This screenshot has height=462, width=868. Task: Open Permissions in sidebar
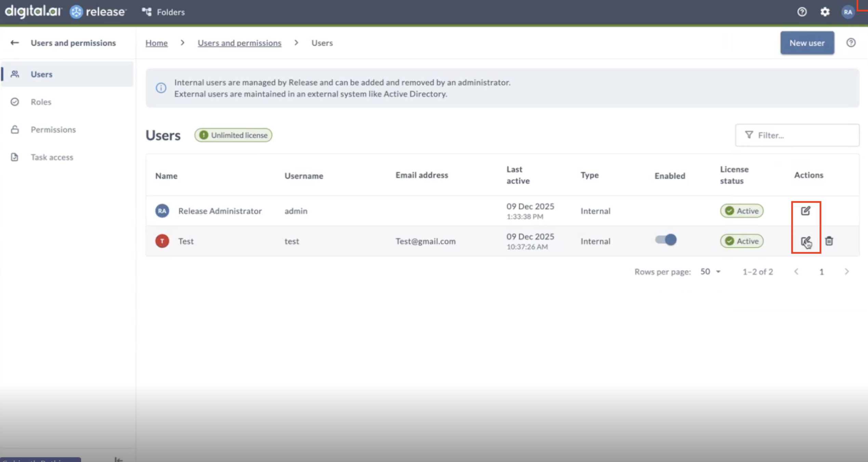(x=53, y=130)
